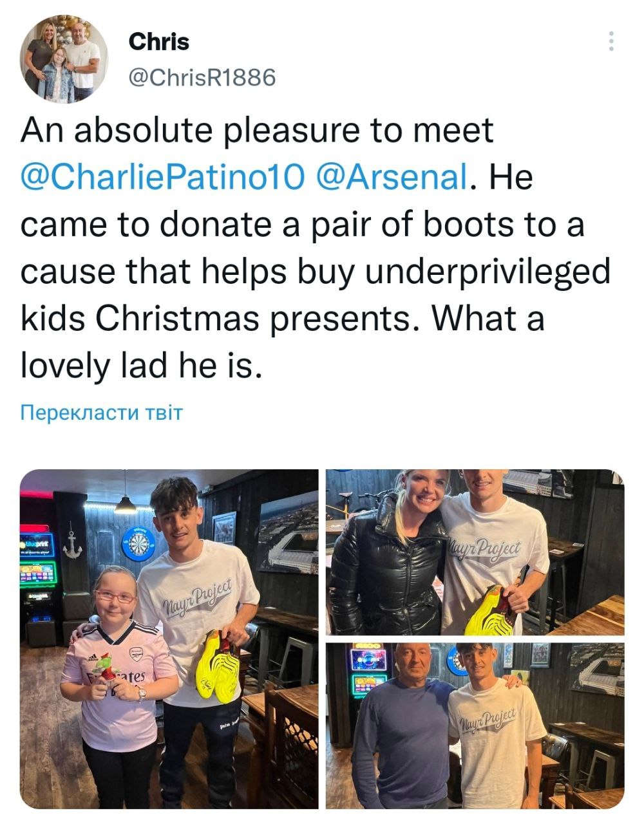
Task: Open the photo with woman in black jacket
Action: click(475, 552)
